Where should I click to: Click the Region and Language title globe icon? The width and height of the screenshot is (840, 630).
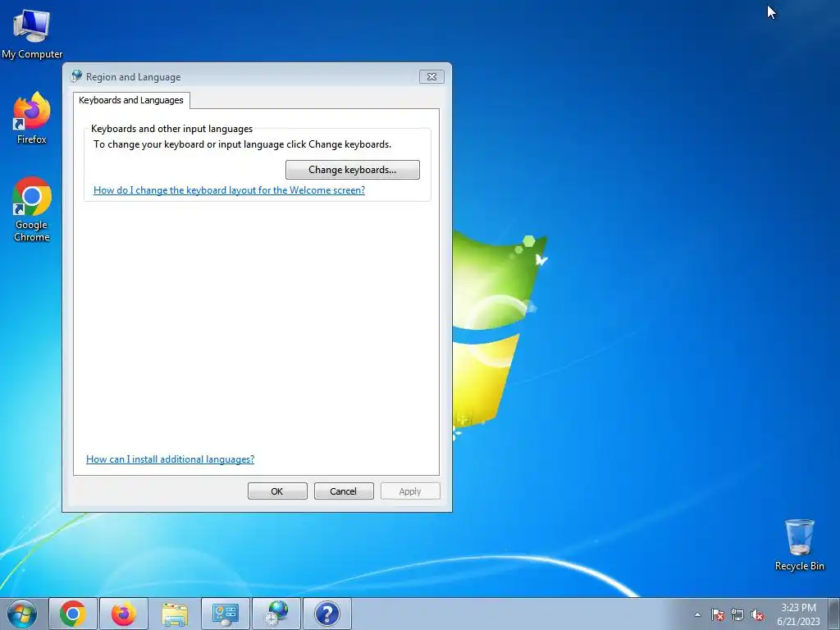tap(76, 76)
